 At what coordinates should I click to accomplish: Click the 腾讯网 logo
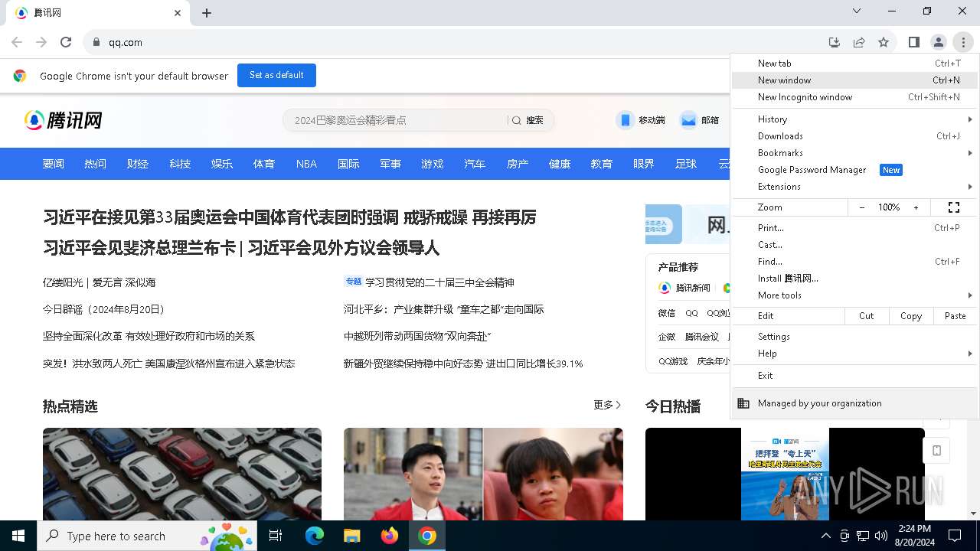point(63,120)
